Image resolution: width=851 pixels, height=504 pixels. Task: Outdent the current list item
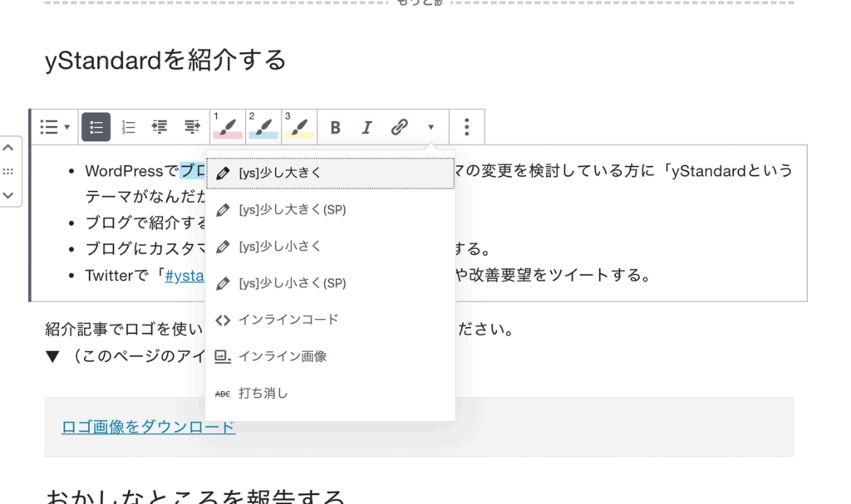pos(160,127)
